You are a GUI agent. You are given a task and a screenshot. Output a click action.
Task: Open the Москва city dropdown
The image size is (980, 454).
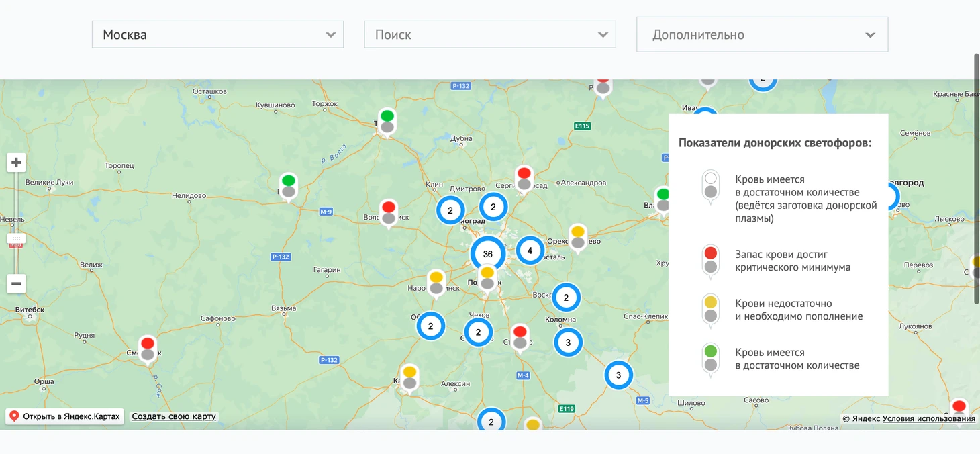(x=217, y=35)
